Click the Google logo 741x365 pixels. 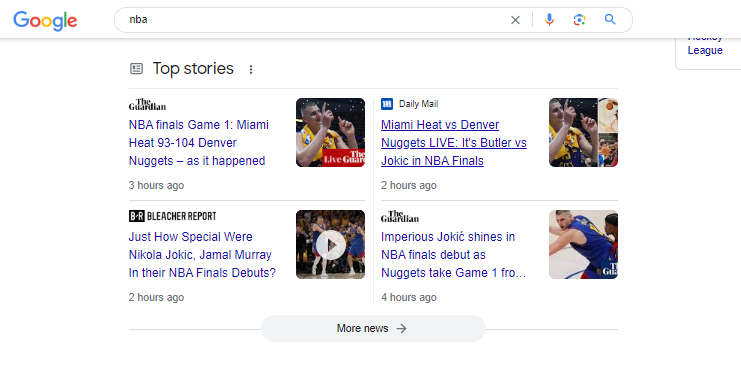point(45,20)
